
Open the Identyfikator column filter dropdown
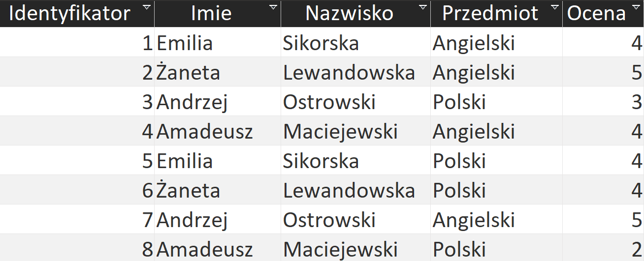click(146, 7)
